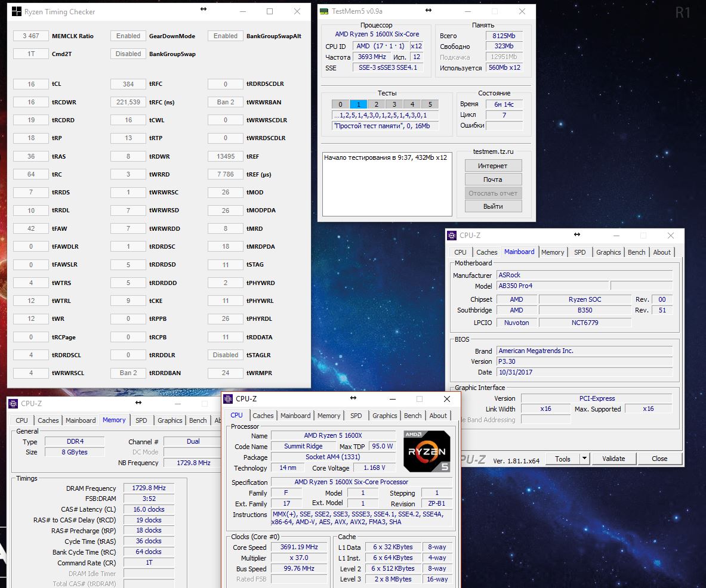Open About tab in Mainboard CPU-Z window
Image resolution: width=706 pixels, height=588 pixels.
pyautogui.click(x=661, y=252)
